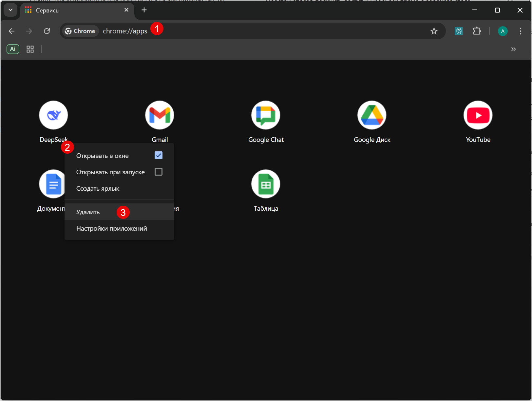
Task: Open Настройки приложений menu entry
Action: click(119, 228)
